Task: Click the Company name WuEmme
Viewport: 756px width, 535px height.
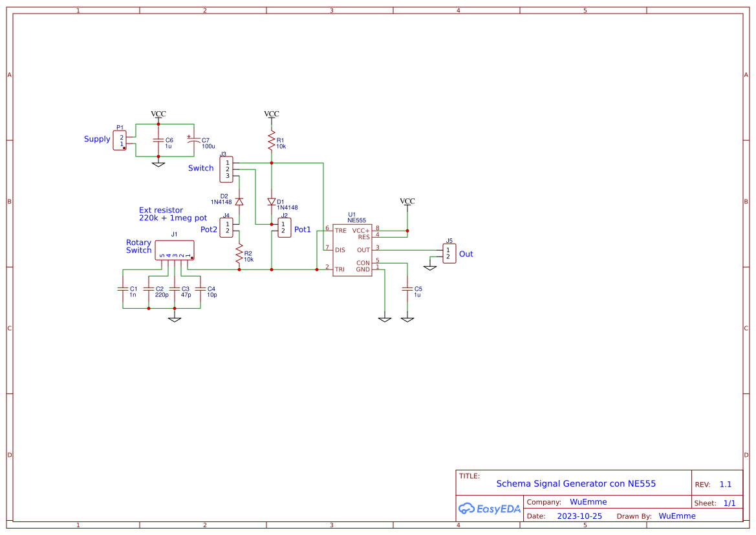Action: pyautogui.click(x=587, y=501)
